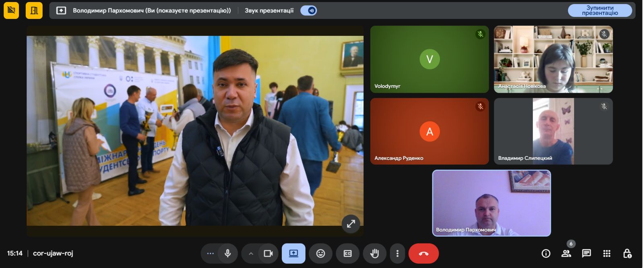Turn the camera on or off

coord(268,253)
